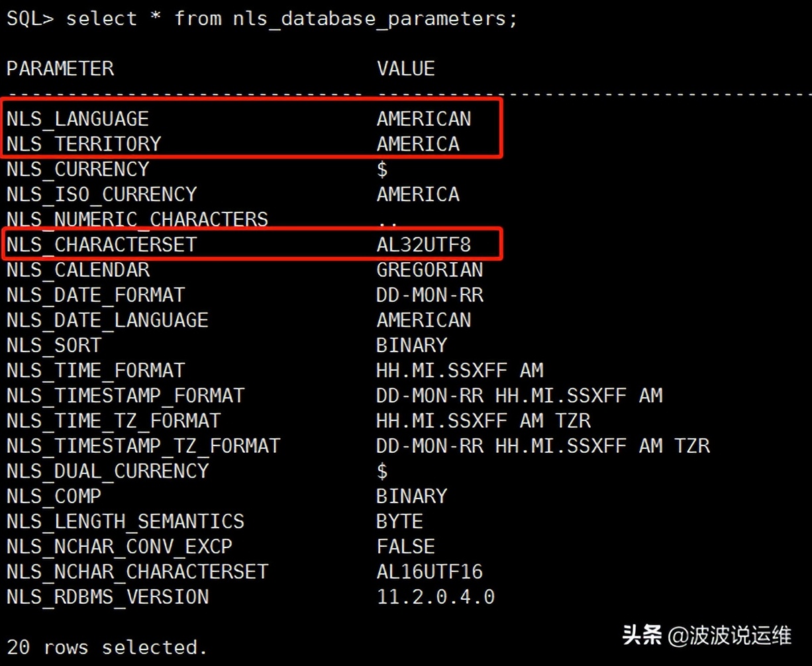Click the AMERICAN value next to NLS_LANGUAGE
812x666 pixels.
424,119
